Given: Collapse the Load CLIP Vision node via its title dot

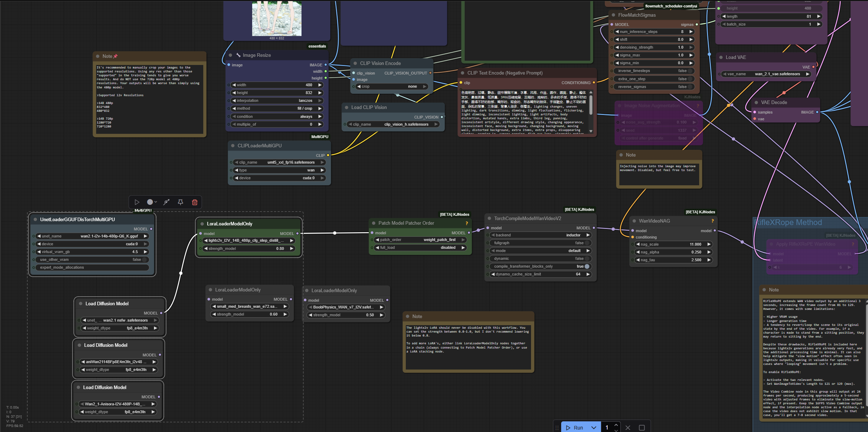Looking at the screenshot, I should click(x=347, y=107).
